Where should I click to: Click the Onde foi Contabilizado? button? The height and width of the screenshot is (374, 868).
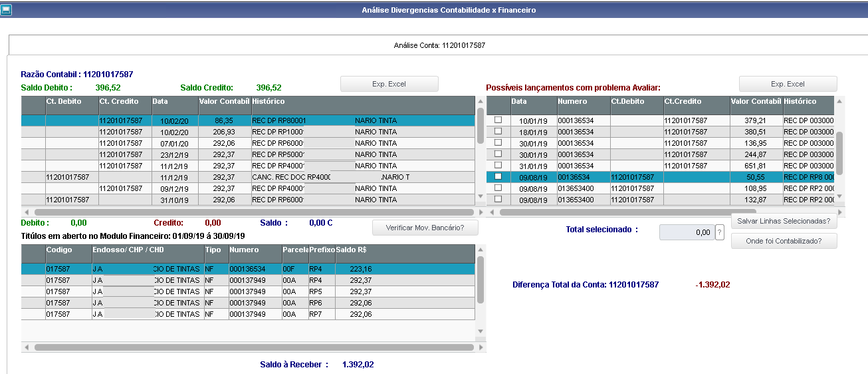(x=784, y=242)
